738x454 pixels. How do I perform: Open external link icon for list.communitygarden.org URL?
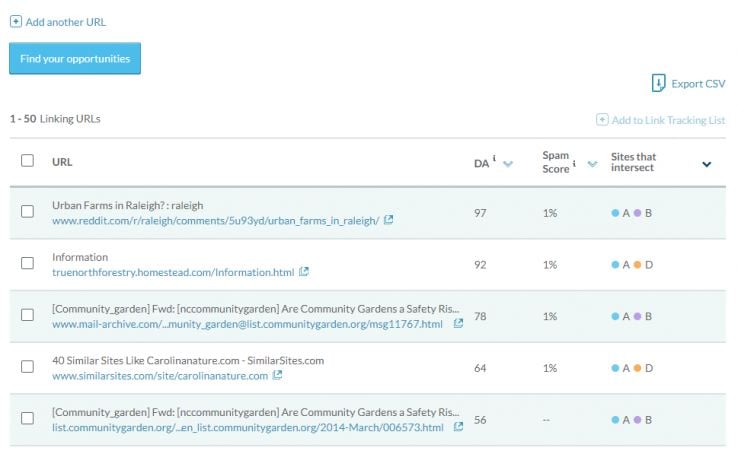pyautogui.click(x=458, y=427)
